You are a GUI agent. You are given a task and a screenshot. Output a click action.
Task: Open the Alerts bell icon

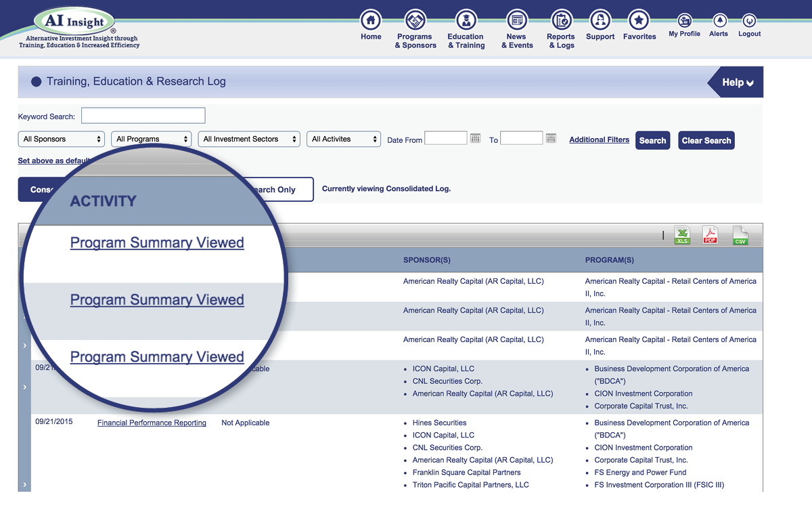point(719,20)
